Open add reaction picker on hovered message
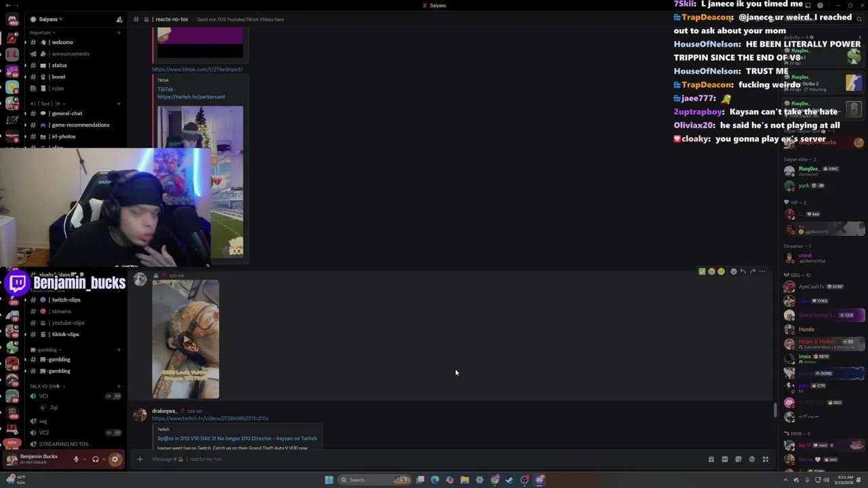The height and width of the screenshot is (488, 868). 733,272
